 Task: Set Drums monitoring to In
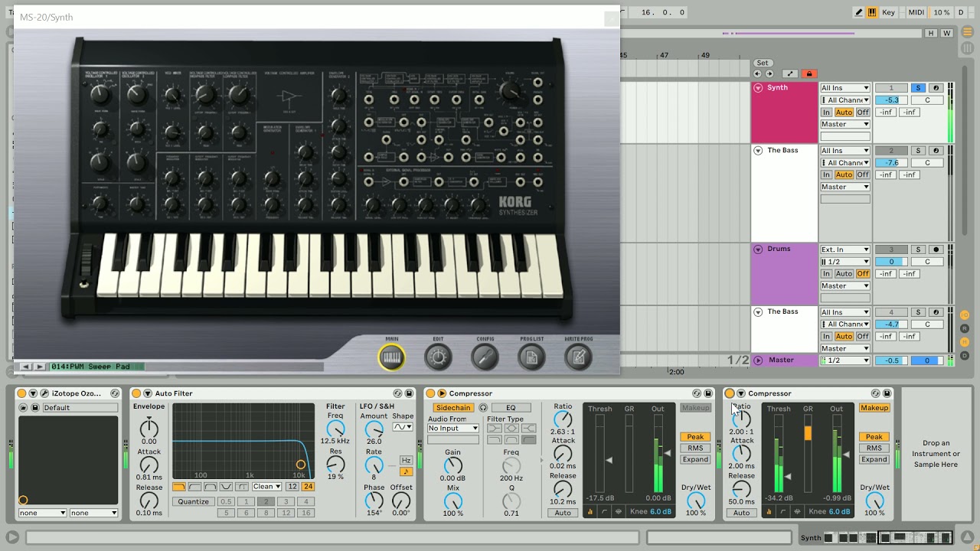pyautogui.click(x=826, y=274)
